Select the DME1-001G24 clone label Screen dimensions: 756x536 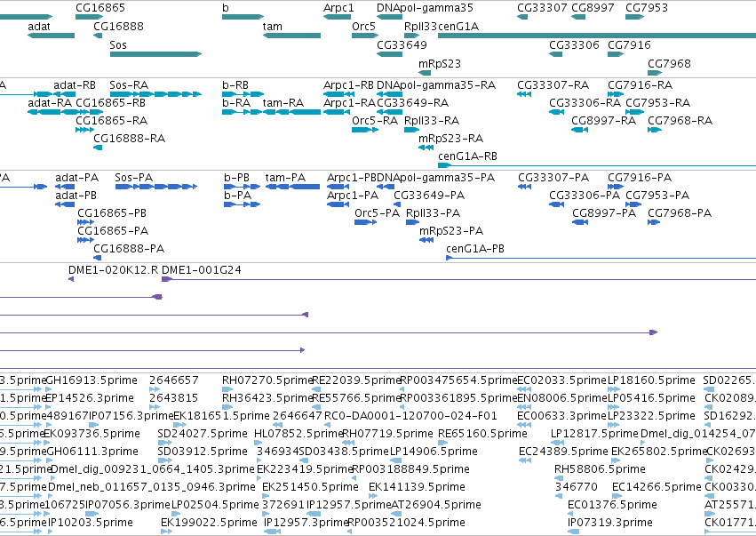[x=201, y=270]
